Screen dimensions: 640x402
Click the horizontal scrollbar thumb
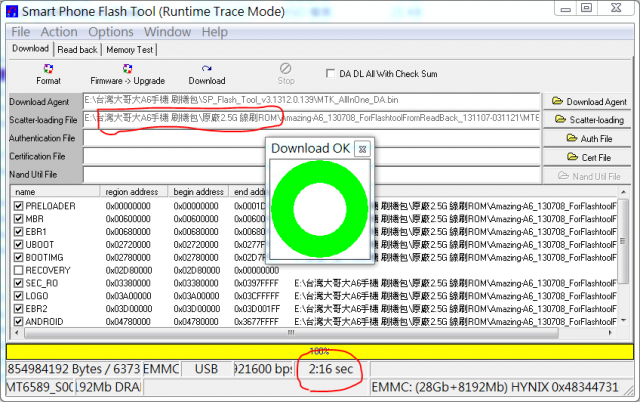click(x=291, y=333)
